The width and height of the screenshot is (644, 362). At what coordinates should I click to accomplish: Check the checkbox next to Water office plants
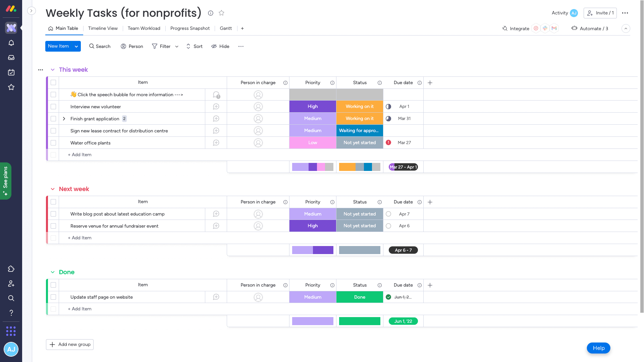coord(53,143)
